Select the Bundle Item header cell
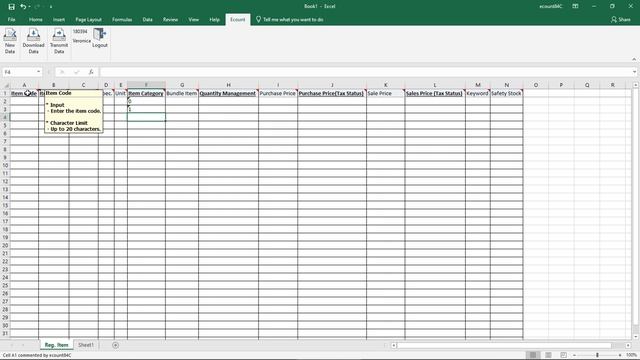 pos(182,93)
